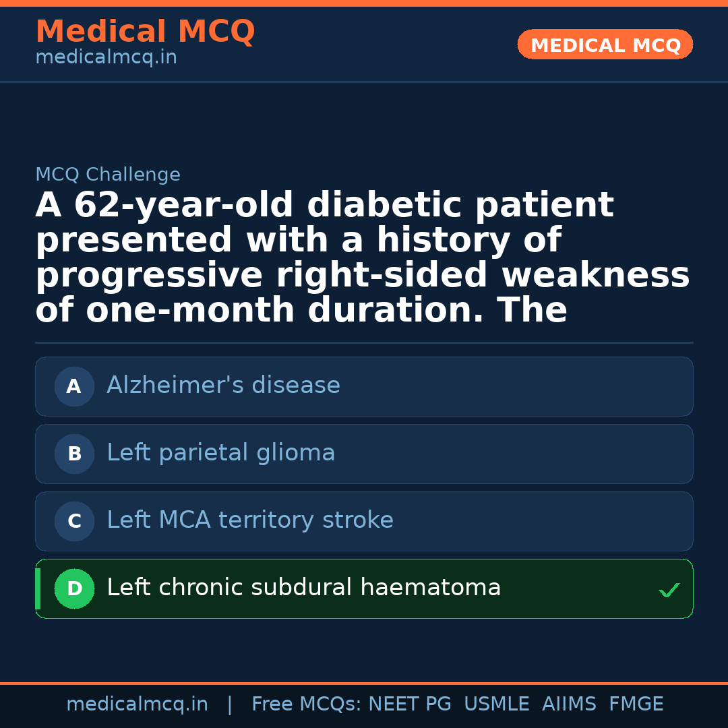Select option Alzheimer's disease
The image size is (728, 728).
pyautogui.click(x=223, y=386)
